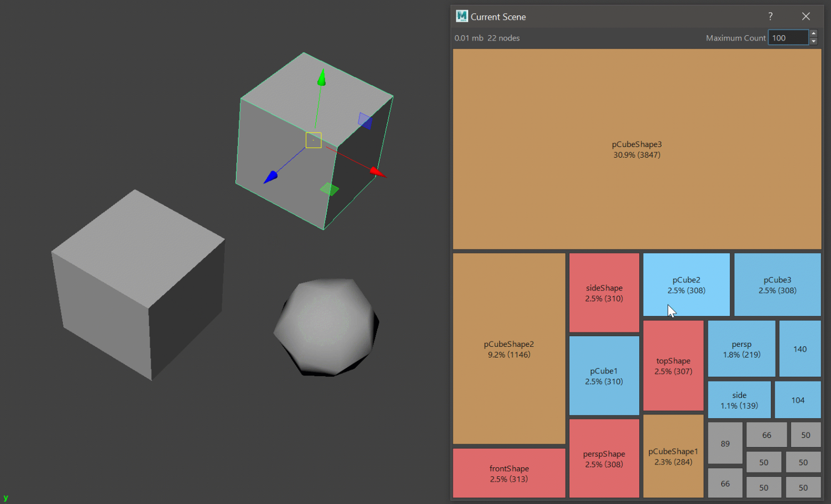Click the yellow center manipulator square
The width and height of the screenshot is (831, 504).
click(313, 140)
